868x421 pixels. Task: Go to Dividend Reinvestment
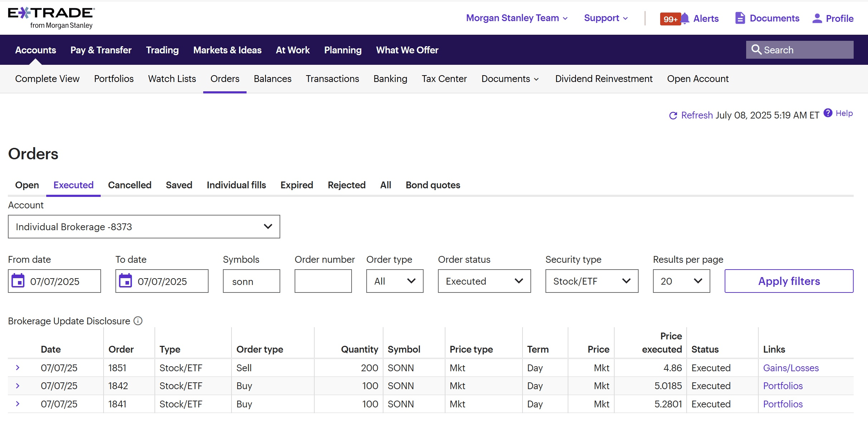(604, 79)
